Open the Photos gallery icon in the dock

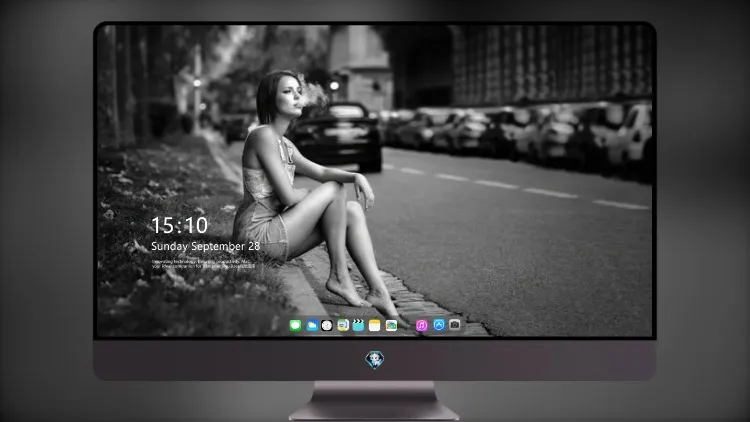(391, 325)
